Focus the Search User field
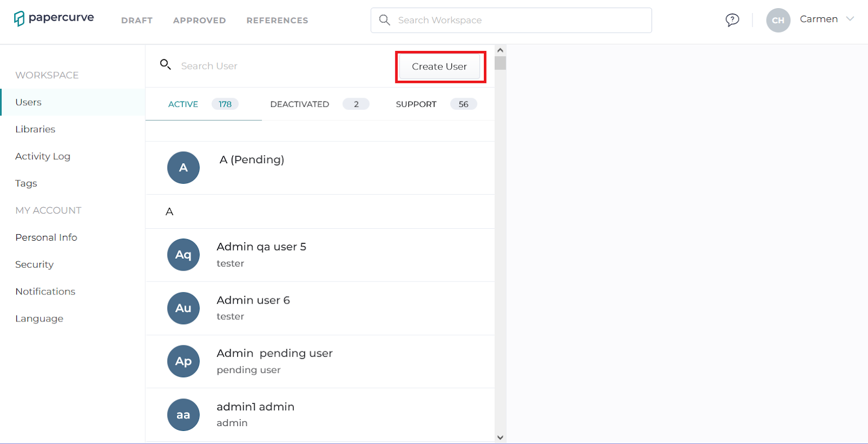This screenshot has height=444, width=868. click(x=209, y=66)
